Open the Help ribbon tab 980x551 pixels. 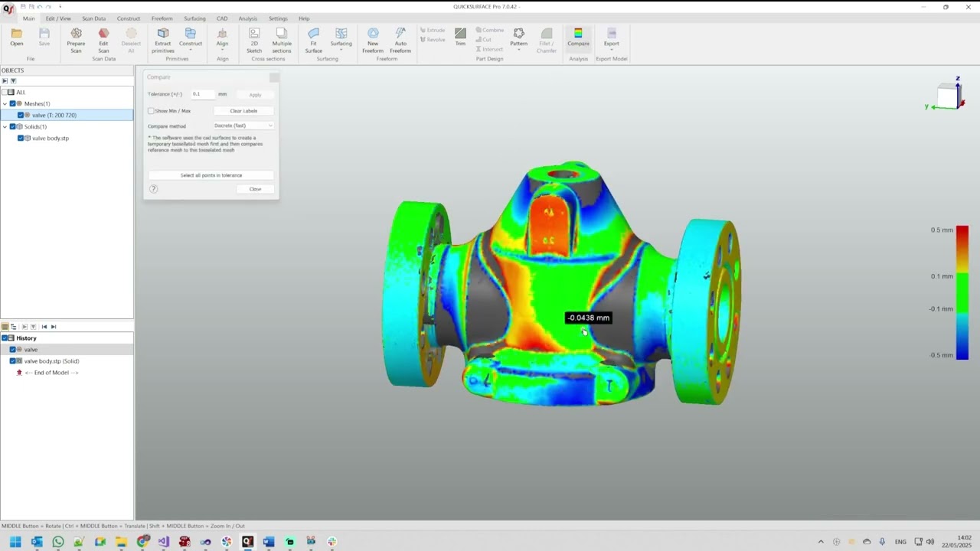(304, 18)
